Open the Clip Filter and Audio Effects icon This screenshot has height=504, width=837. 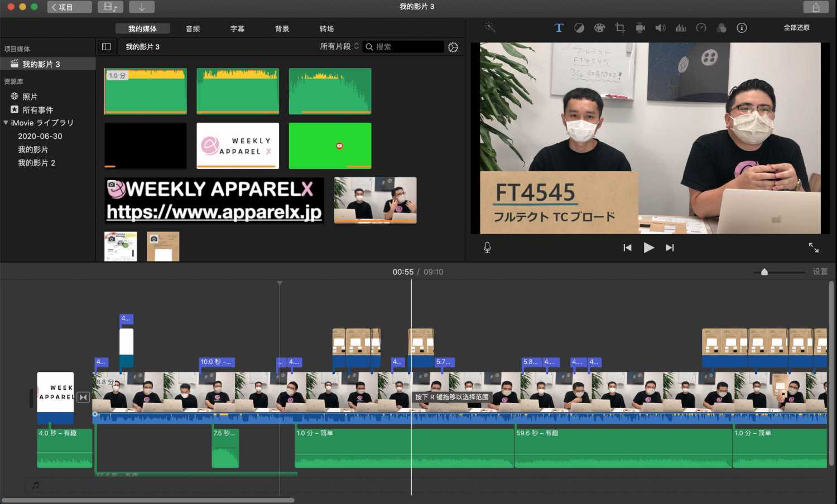click(721, 28)
